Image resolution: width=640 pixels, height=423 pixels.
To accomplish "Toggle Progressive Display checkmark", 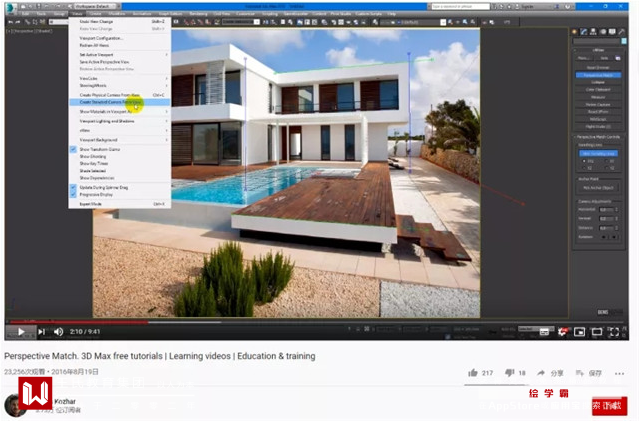I will tap(73, 195).
